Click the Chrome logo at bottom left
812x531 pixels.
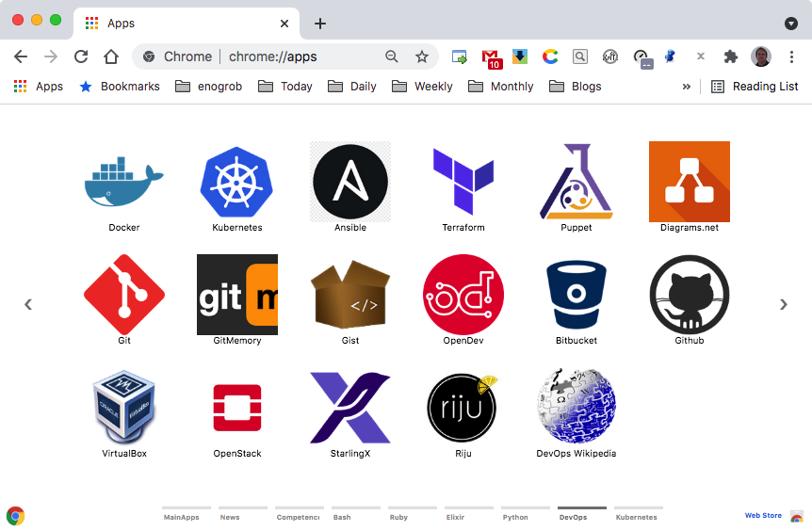(x=15, y=516)
